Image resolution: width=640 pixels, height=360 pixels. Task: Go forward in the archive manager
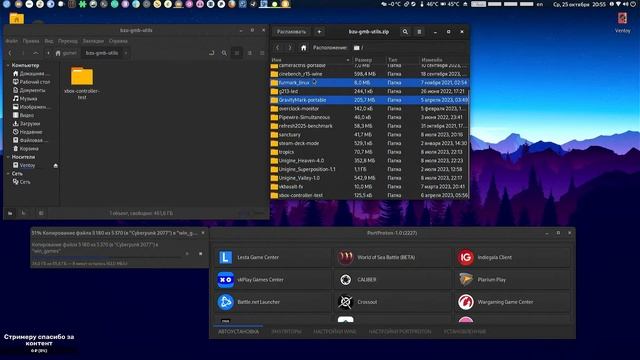[290, 48]
